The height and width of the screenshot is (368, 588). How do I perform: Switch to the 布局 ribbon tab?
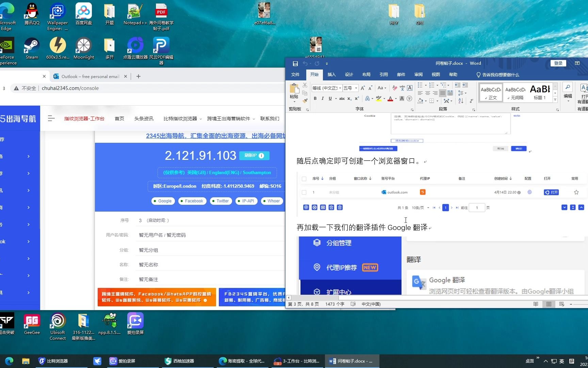click(x=366, y=75)
